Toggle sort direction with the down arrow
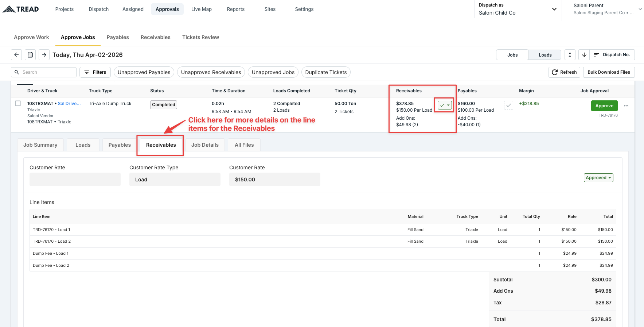Viewport: 644px width, 327px height. coord(584,55)
